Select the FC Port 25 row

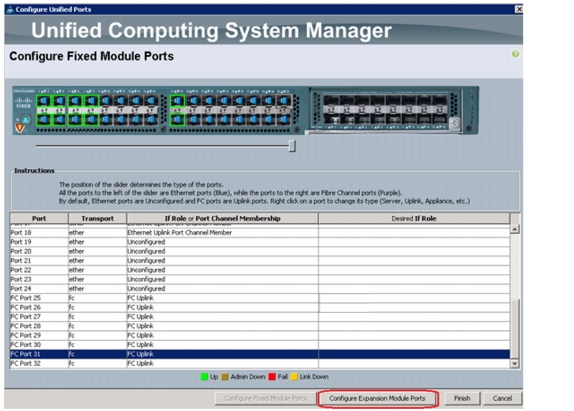[x=260, y=298]
